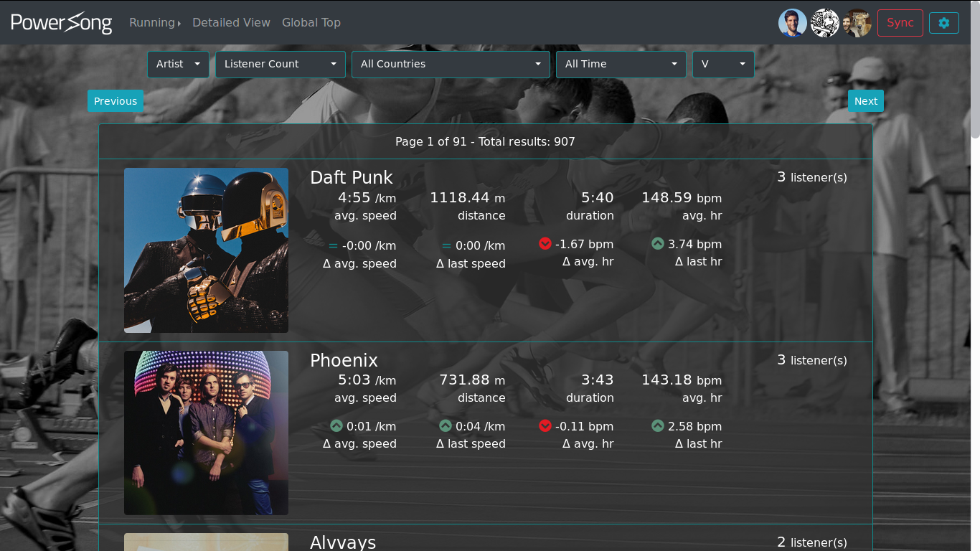Screen dimensions: 980x551
Task: Open the settings gear button
Action: pyautogui.click(x=943, y=23)
